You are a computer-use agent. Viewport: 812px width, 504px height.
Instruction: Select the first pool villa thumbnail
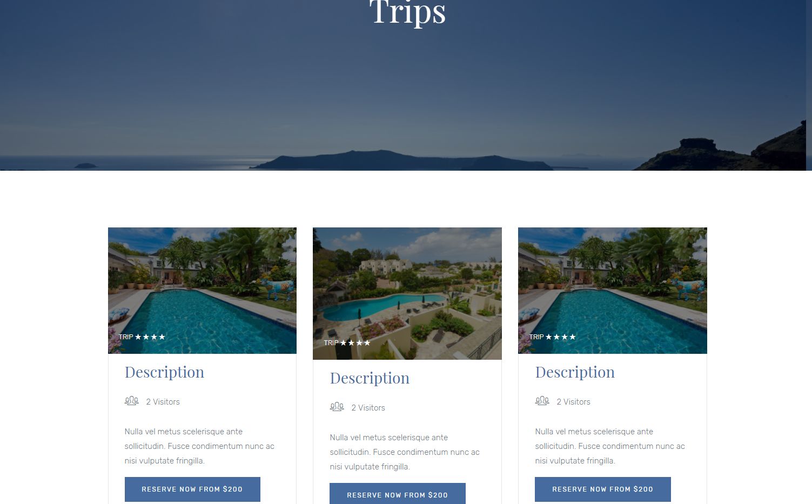[x=202, y=291]
